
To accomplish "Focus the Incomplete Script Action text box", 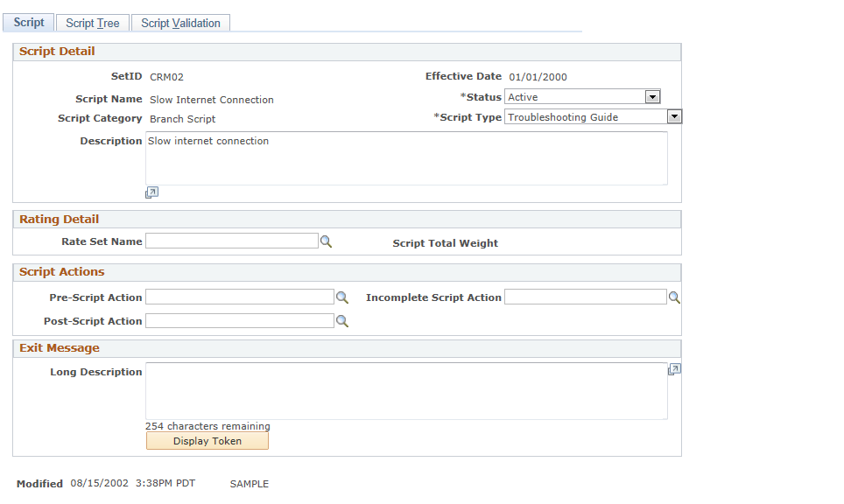I will 586,297.
